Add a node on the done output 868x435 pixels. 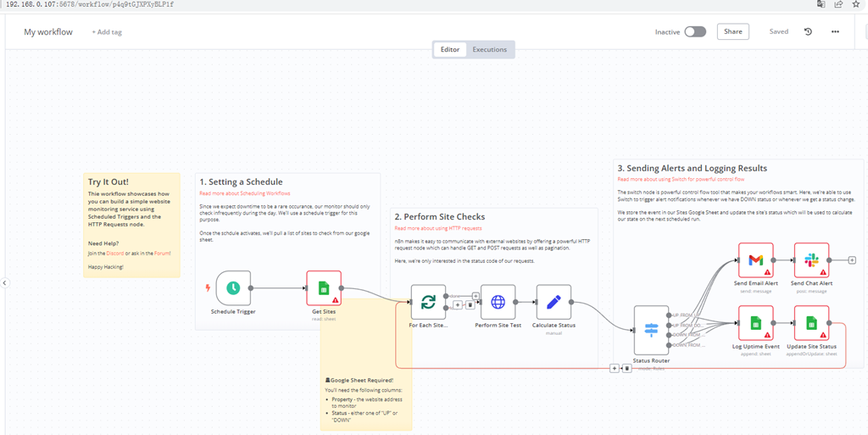(x=476, y=296)
